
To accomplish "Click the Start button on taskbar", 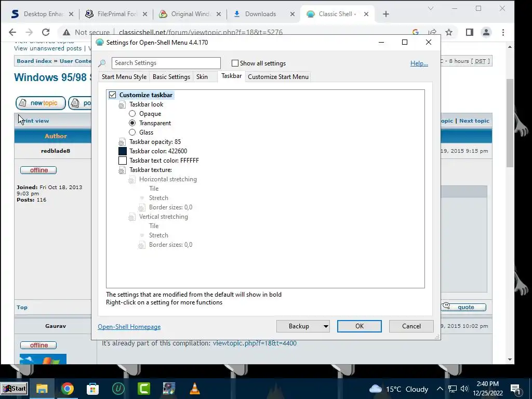I will [x=14, y=389].
